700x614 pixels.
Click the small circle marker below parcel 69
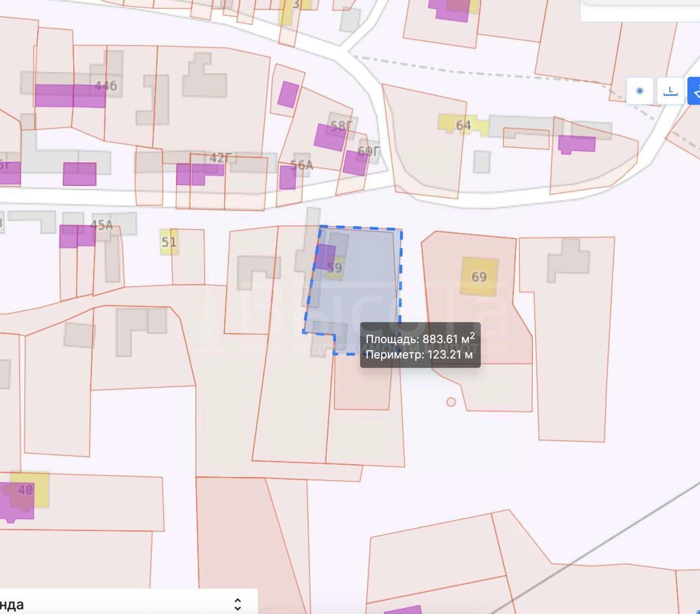451,402
